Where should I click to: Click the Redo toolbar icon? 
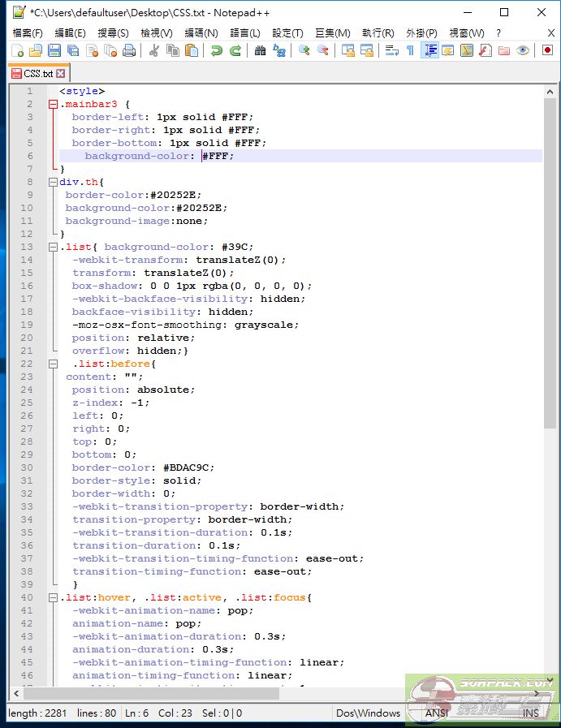click(x=235, y=51)
